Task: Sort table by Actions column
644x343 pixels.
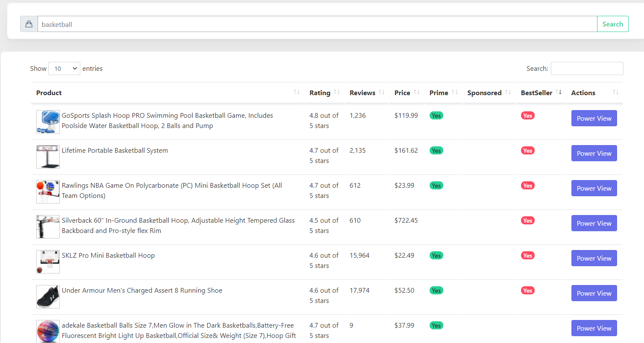Action: click(x=594, y=93)
